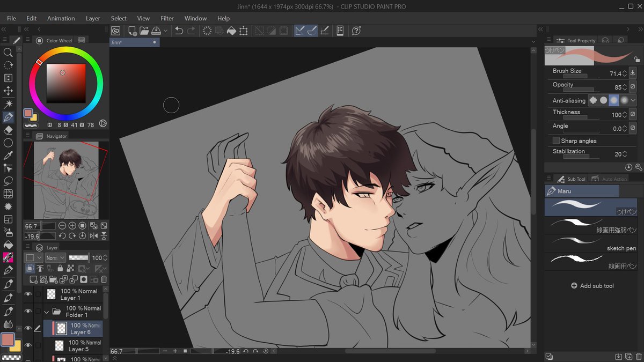Click the Scale/Rotate transform icon
Image resolution: width=644 pixels, height=362 pixels.
click(244, 31)
